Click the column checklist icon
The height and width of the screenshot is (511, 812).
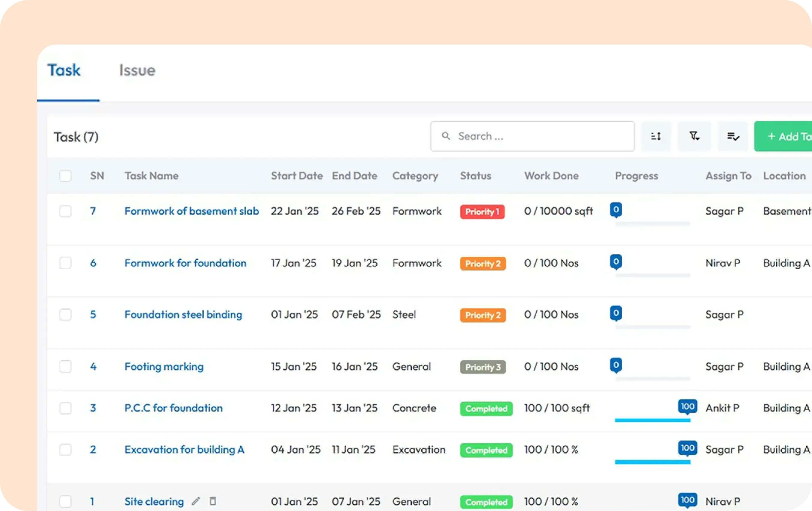tap(733, 136)
